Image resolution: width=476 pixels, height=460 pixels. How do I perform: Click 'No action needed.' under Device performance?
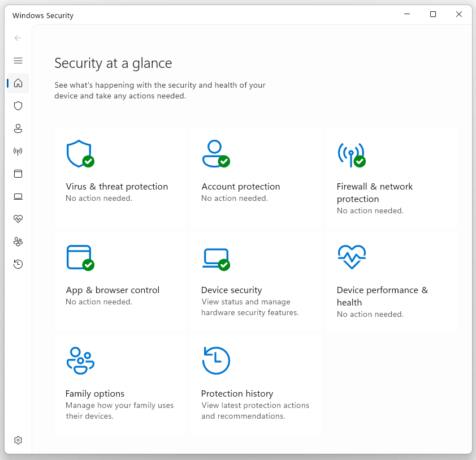click(x=370, y=315)
